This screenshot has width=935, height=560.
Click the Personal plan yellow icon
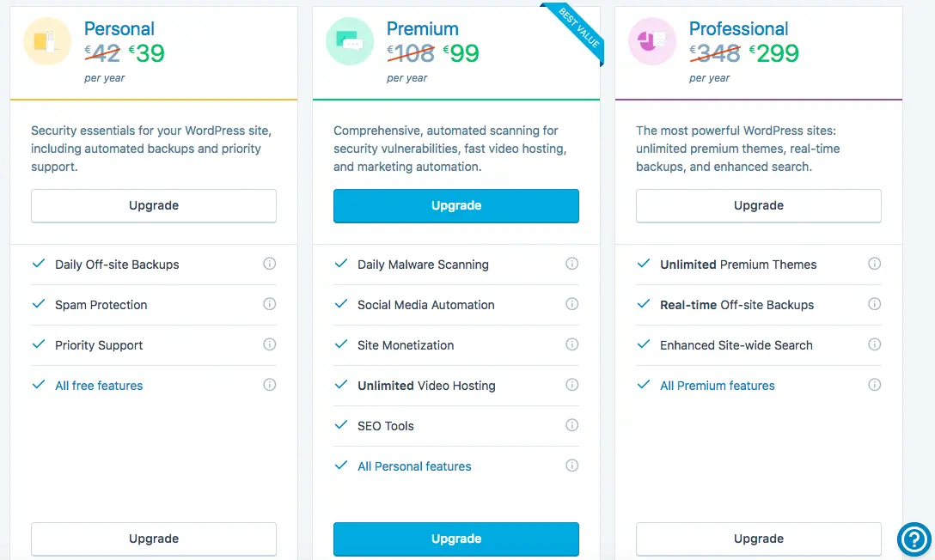(47, 41)
